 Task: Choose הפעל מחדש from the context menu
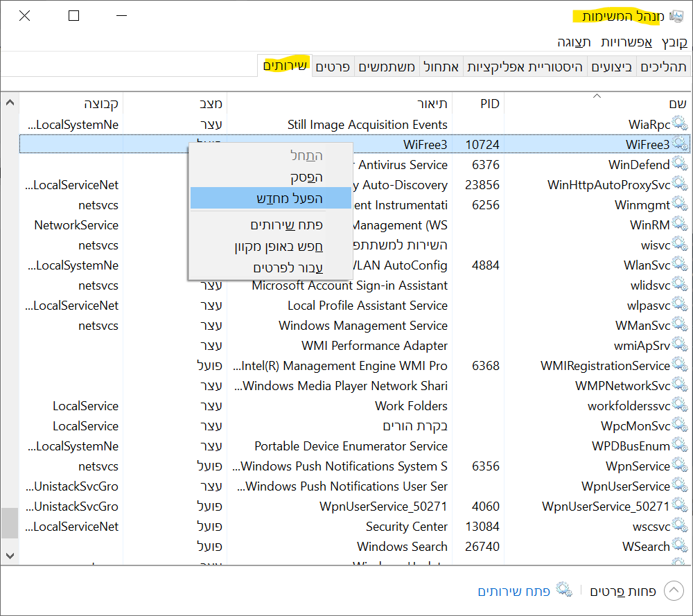pos(288,198)
